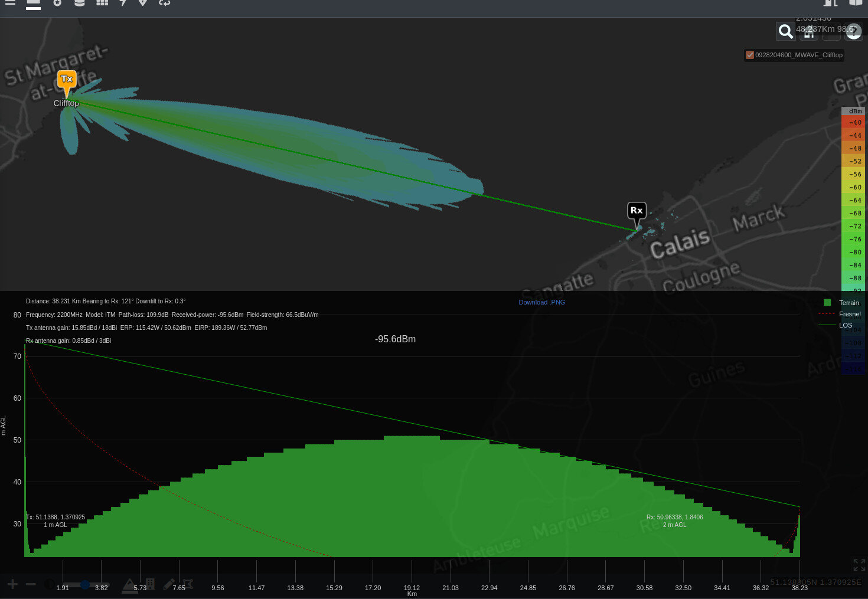The image size is (868, 599).
Task: Uncheck the 0928204600_MWAVE_Clifftop layer
Action: point(749,55)
